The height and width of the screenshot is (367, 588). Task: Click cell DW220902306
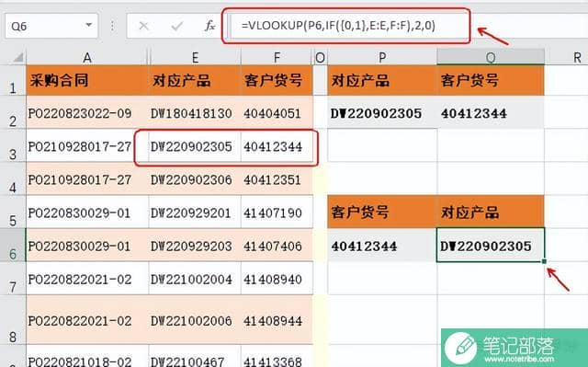point(195,179)
